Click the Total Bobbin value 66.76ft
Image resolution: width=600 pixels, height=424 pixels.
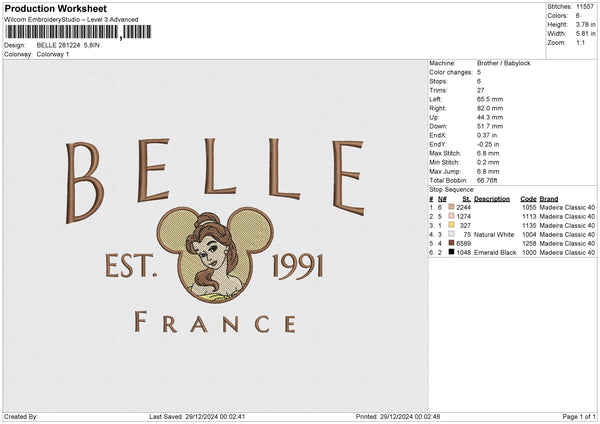pyautogui.click(x=487, y=181)
